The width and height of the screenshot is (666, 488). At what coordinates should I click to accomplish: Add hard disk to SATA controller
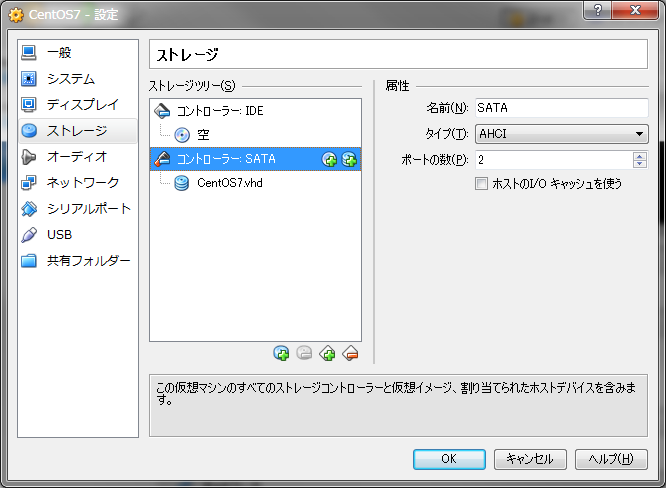[x=349, y=160]
